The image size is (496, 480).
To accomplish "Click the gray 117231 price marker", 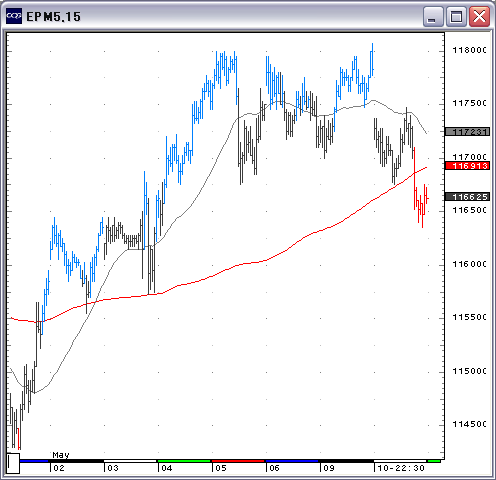I will 467,132.
